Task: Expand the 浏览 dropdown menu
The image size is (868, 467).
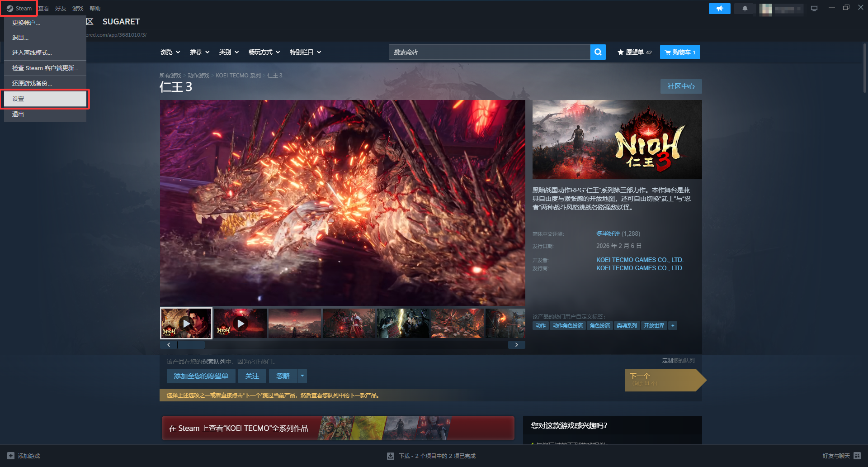Action: 170,52
